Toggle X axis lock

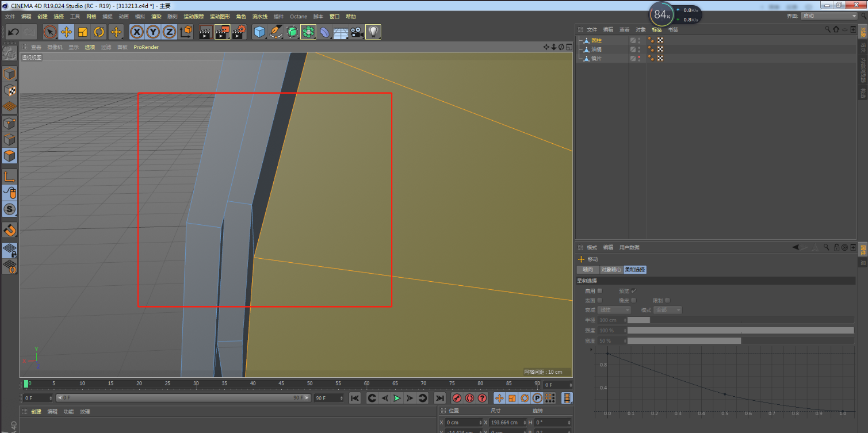pos(137,32)
